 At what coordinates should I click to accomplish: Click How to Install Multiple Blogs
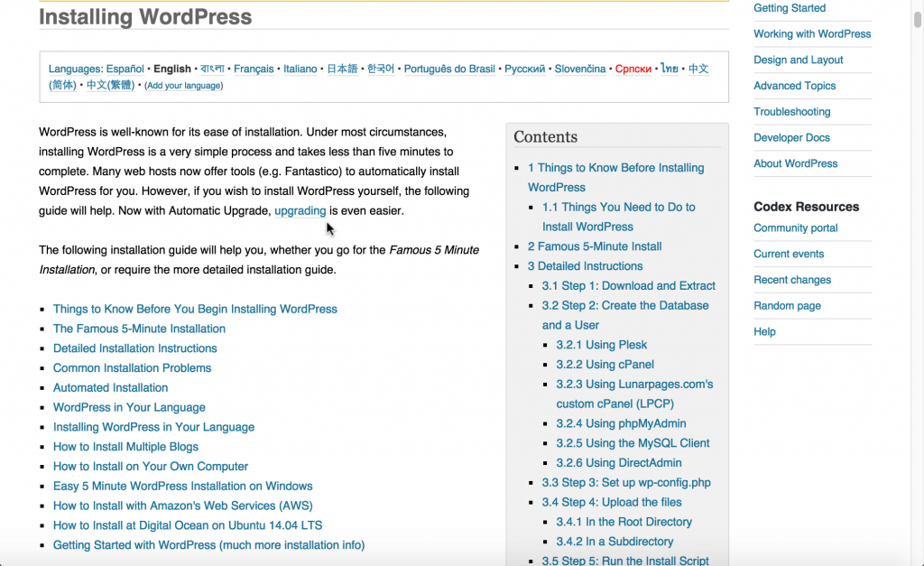(125, 447)
